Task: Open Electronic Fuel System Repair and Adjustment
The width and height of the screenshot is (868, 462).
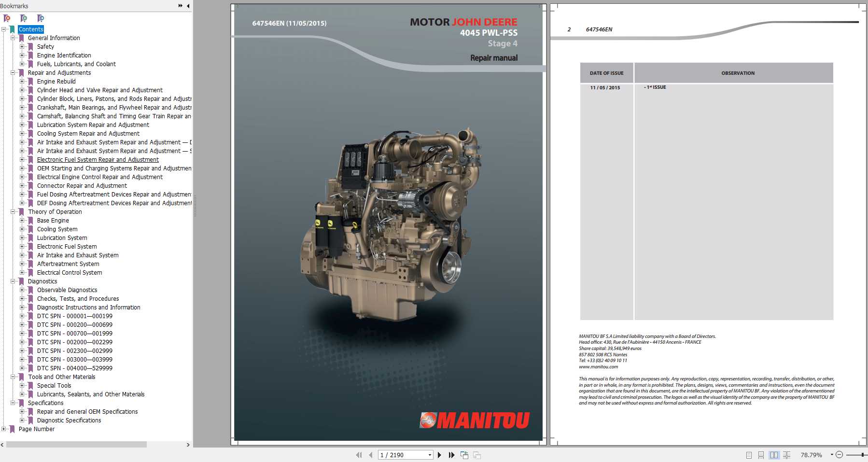Action: tap(98, 160)
